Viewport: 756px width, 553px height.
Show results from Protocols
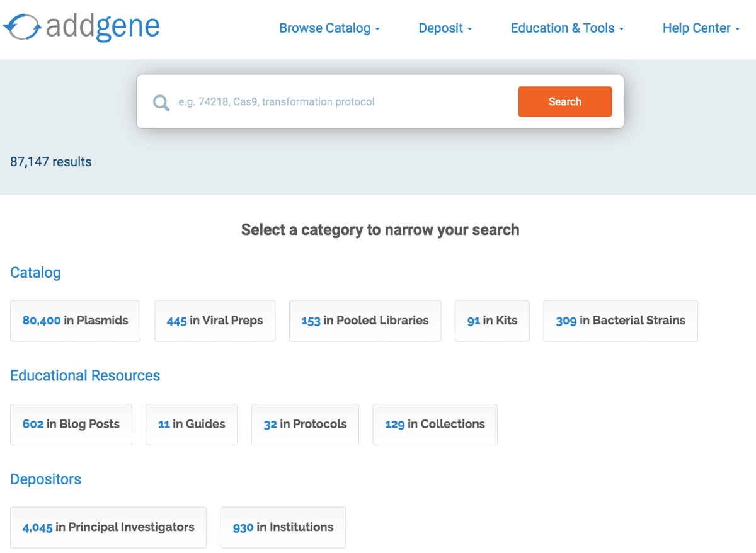pos(305,424)
